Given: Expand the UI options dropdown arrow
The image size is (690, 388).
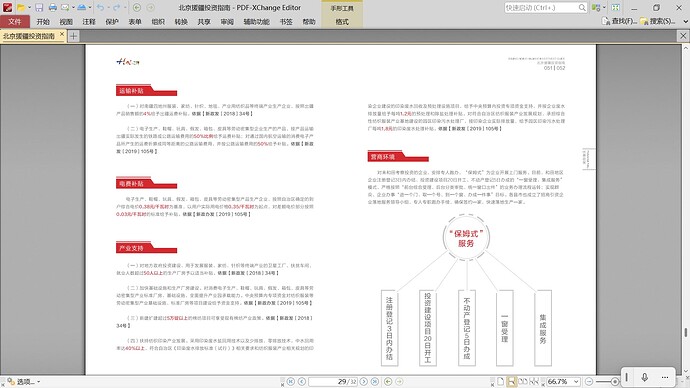Looking at the screenshot, I should [604, 7].
